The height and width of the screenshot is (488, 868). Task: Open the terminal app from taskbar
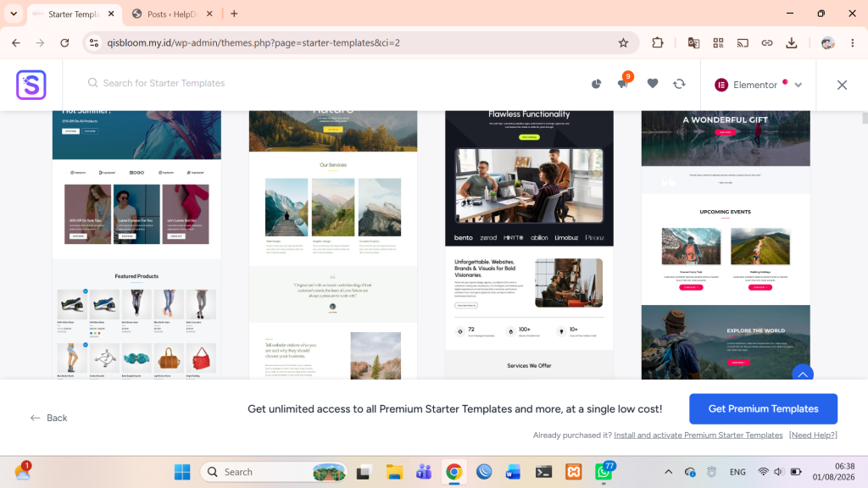click(x=543, y=472)
